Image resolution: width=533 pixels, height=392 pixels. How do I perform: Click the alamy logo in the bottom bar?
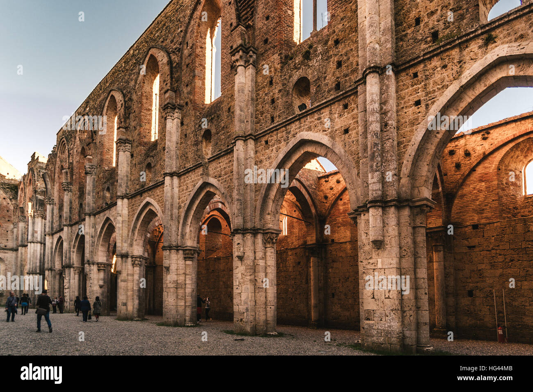(x=41, y=374)
